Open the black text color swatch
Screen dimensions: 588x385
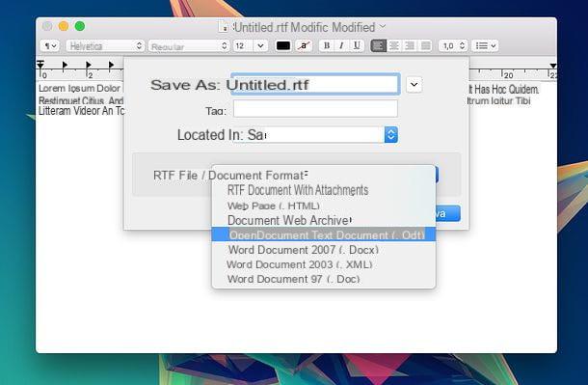tap(283, 45)
